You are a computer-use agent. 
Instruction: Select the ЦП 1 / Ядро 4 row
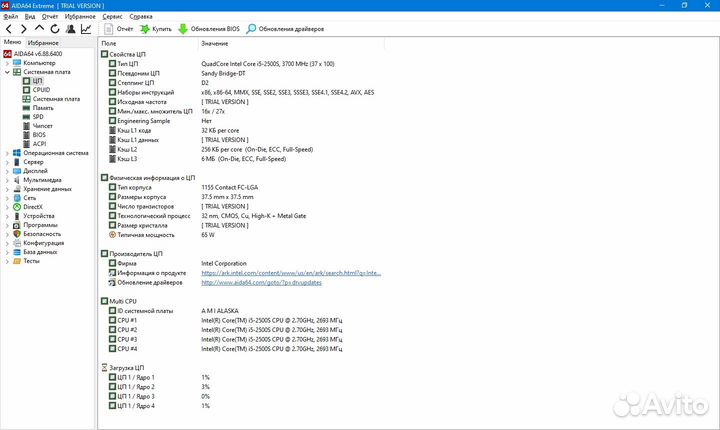click(242, 406)
